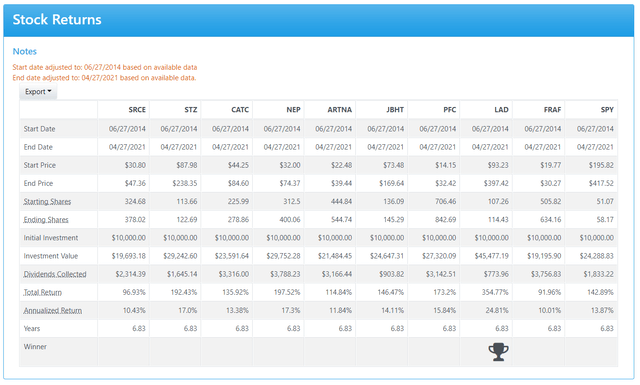Click PFC investment value $27,320.09
The width and height of the screenshot is (640, 385).
[x=439, y=256]
